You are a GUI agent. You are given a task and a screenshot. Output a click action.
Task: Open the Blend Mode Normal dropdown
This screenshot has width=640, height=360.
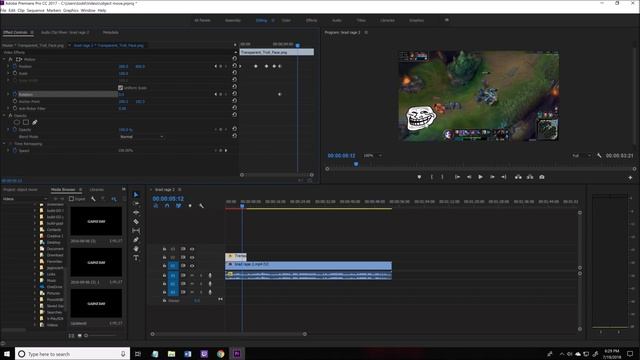tap(141, 137)
